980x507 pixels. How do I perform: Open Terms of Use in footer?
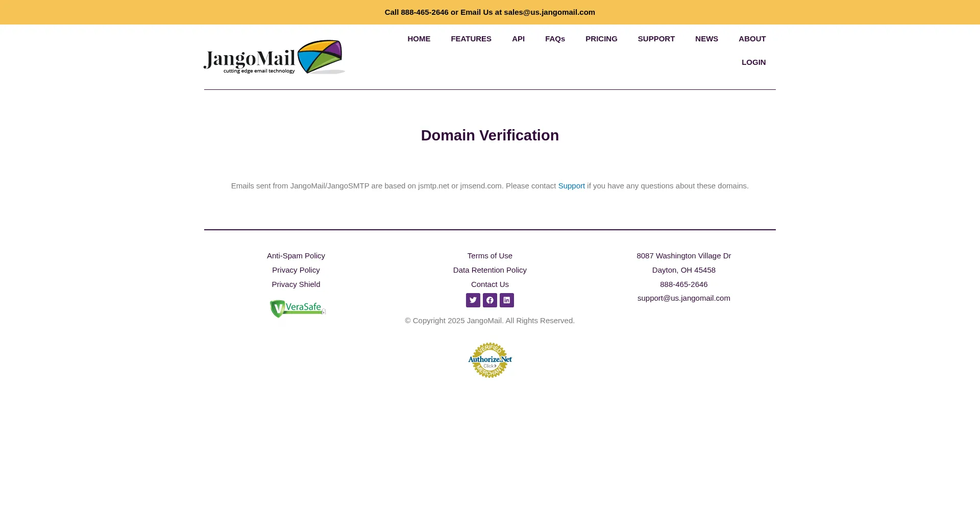point(489,256)
